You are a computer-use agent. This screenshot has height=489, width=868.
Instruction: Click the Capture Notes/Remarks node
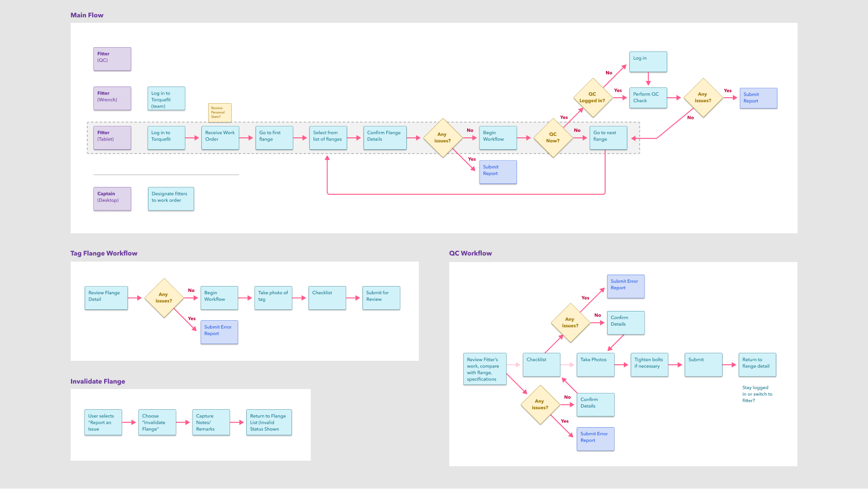pyautogui.click(x=211, y=422)
